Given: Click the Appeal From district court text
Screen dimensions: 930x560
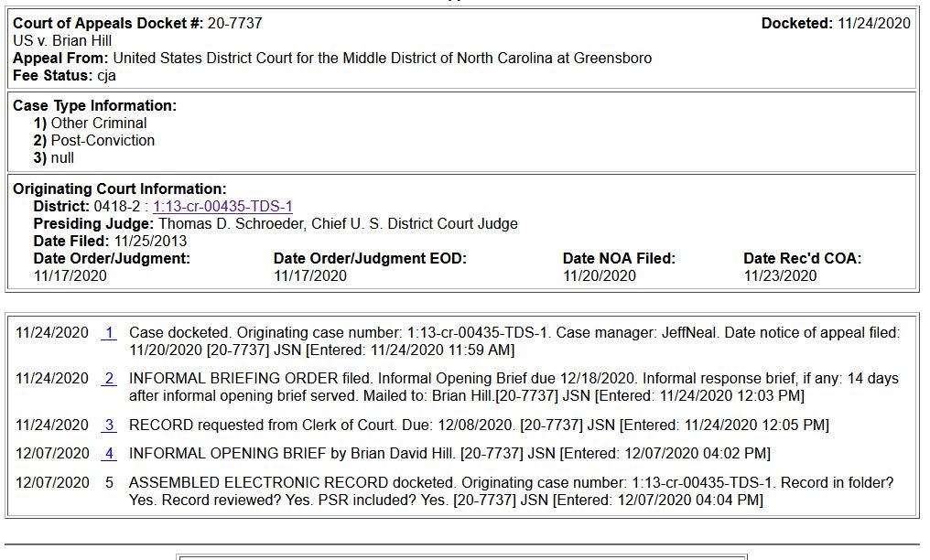Looking at the screenshot, I should pyautogui.click(x=383, y=58).
